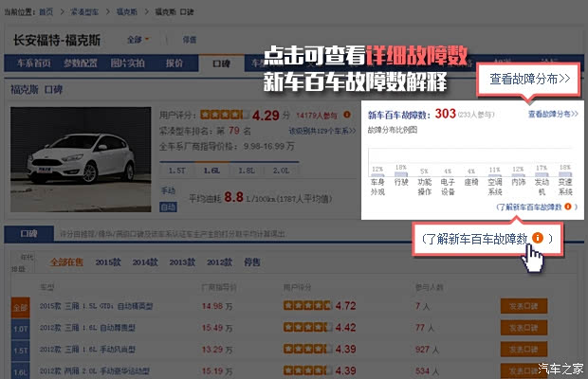
Task: Open 2012款 三厢 1.6L 自动尊贵型 model
Action: [x=87, y=328]
